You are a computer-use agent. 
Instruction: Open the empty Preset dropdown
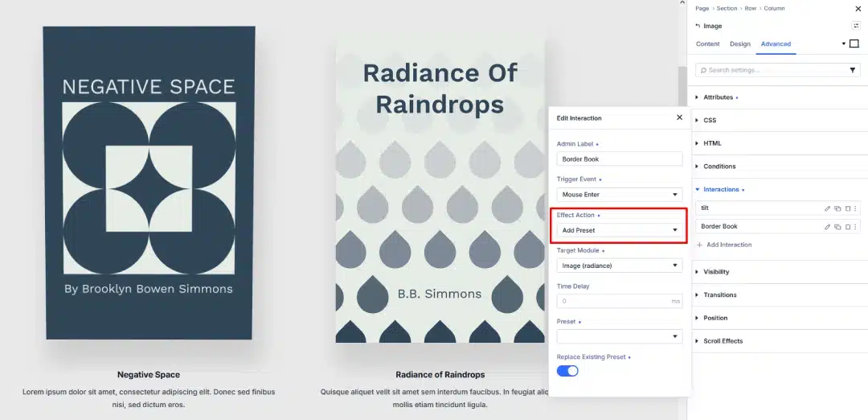[x=620, y=336]
